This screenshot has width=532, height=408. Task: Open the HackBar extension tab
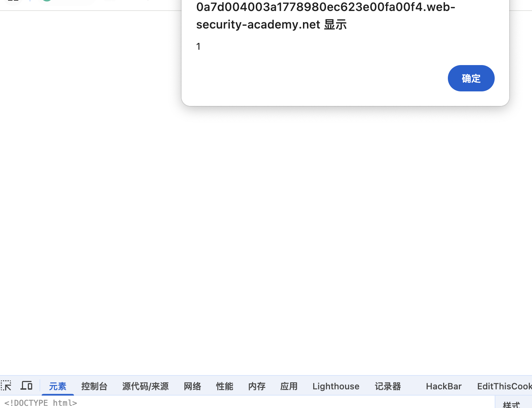(x=443, y=386)
